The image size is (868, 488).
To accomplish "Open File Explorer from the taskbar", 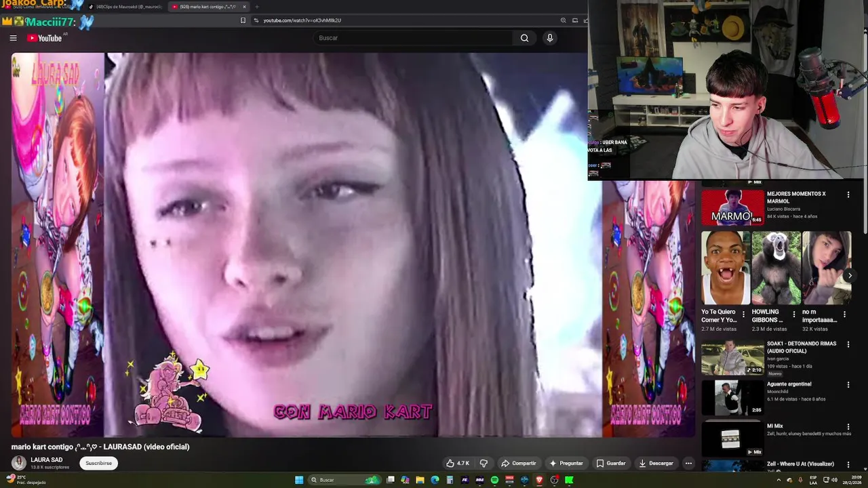I will point(420,480).
